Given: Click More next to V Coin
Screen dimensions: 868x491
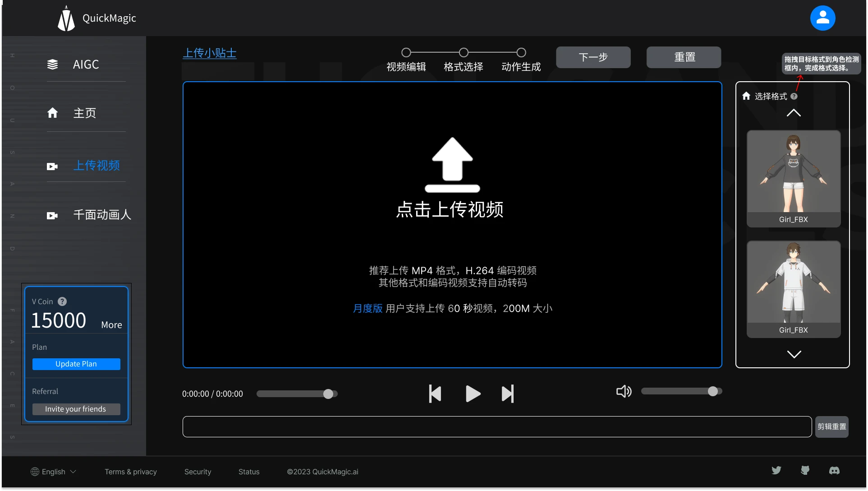Looking at the screenshot, I should coord(111,325).
